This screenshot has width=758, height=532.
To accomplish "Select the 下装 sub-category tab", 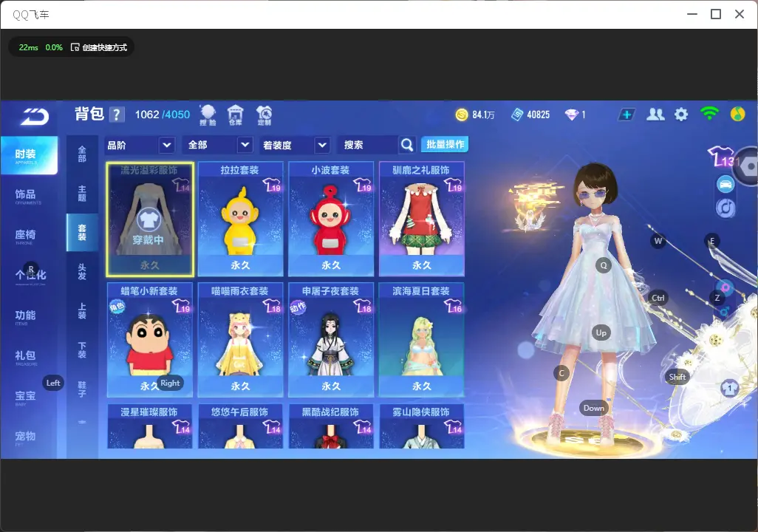I will (82, 349).
